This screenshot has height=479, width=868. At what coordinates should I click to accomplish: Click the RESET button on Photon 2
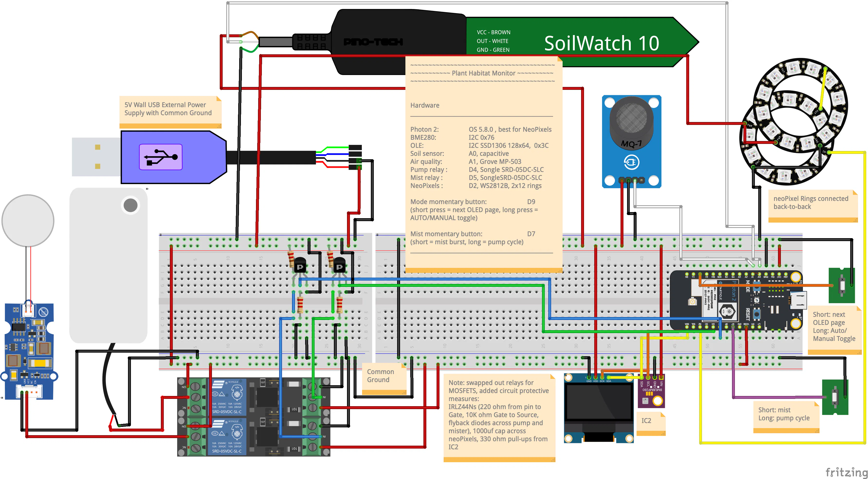[757, 314]
